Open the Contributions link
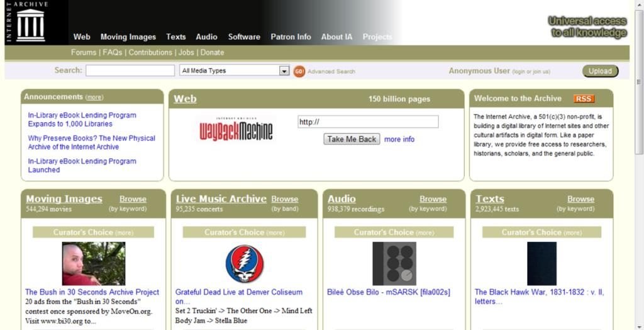The image size is (644, 330). pyautogui.click(x=150, y=53)
